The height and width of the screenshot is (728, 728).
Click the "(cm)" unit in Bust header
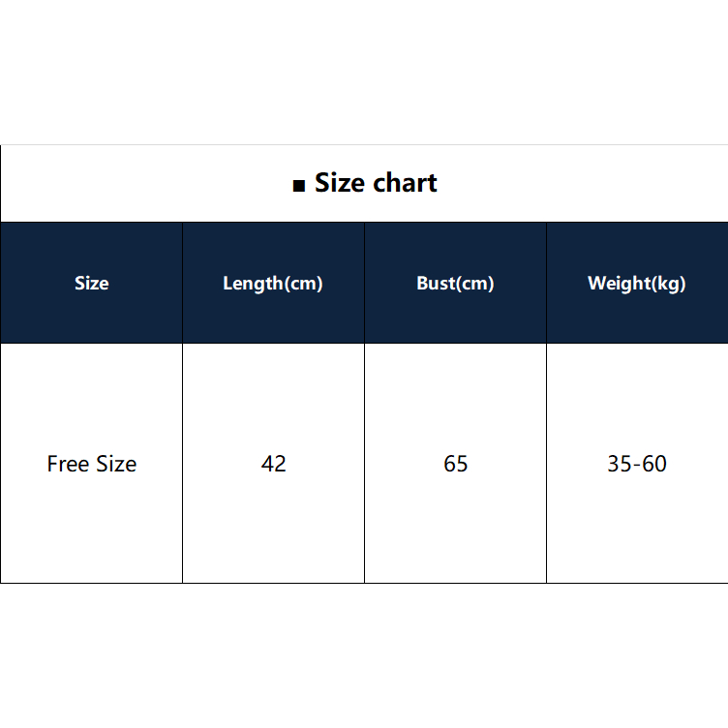(x=474, y=284)
